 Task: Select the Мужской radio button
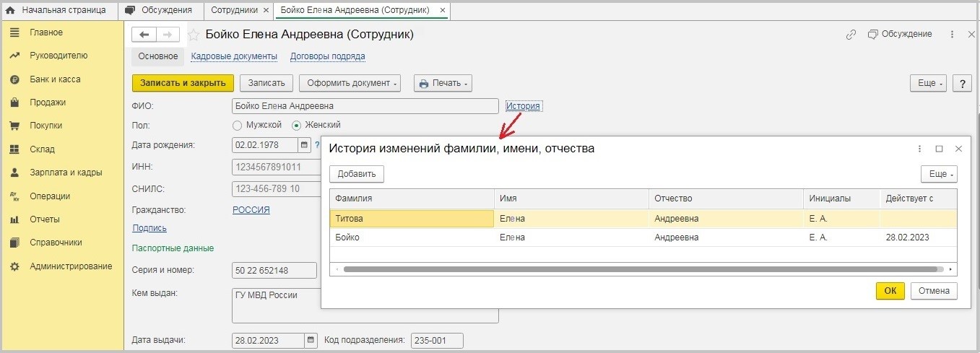coord(238,125)
